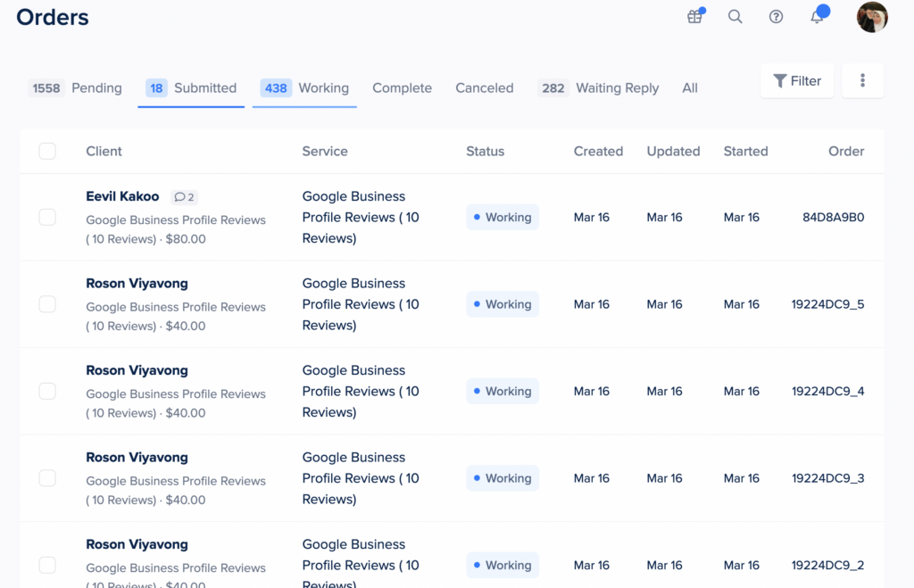Click the comment count icon beside Eevil Kakoo
This screenshot has width=914, height=588.
point(184,197)
